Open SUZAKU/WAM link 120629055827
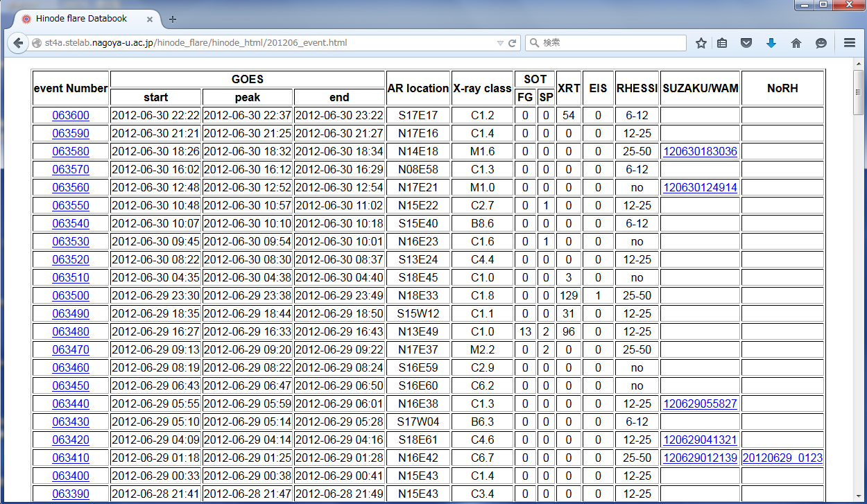The height and width of the screenshot is (504, 867). 700,403
